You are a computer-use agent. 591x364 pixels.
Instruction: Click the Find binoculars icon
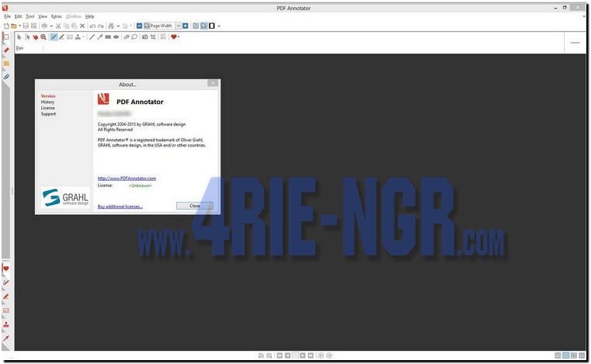[111, 26]
